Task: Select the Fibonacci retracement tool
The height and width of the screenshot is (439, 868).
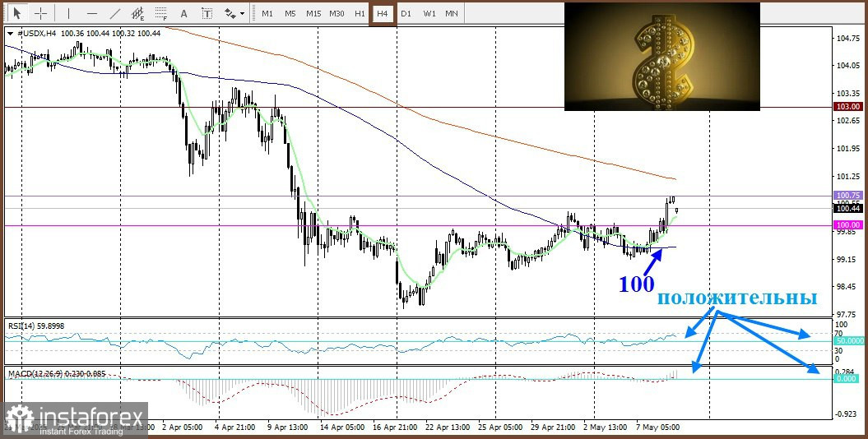Action: point(161,13)
